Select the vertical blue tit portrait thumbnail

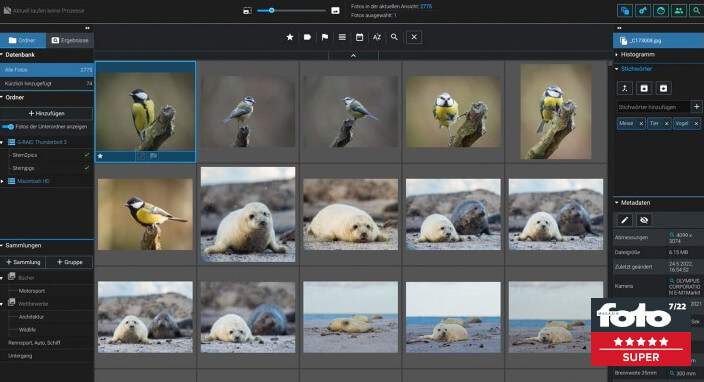[556, 111]
